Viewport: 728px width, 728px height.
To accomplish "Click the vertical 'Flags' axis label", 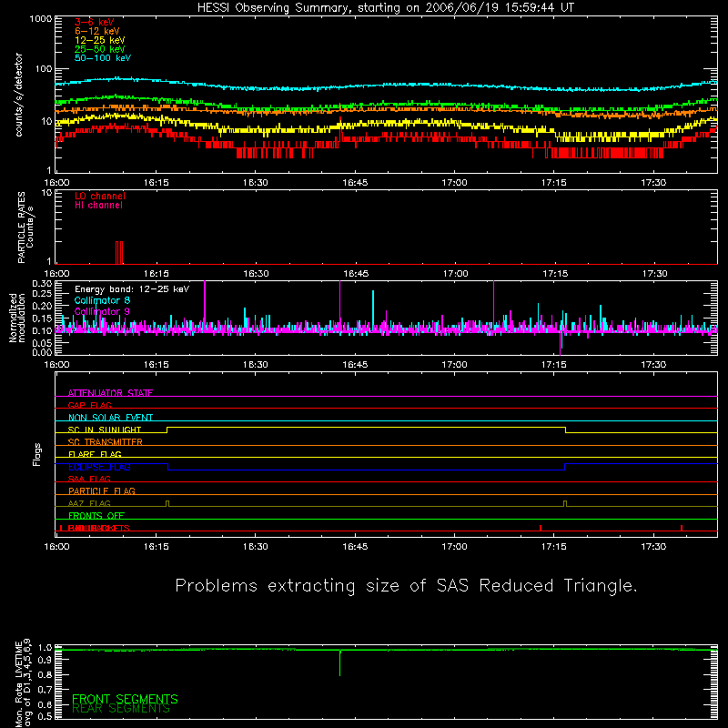I will click(36, 454).
